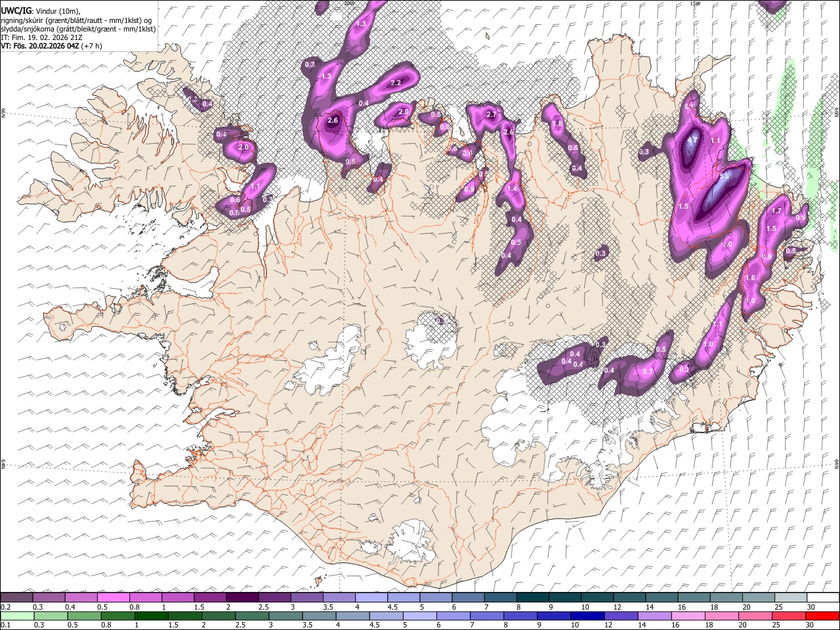Image resolution: width=840 pixels, height=630 pixels.
Task: Pick the dark teal 8–9 snow legend swatch
Action: [x=532, y=598]
